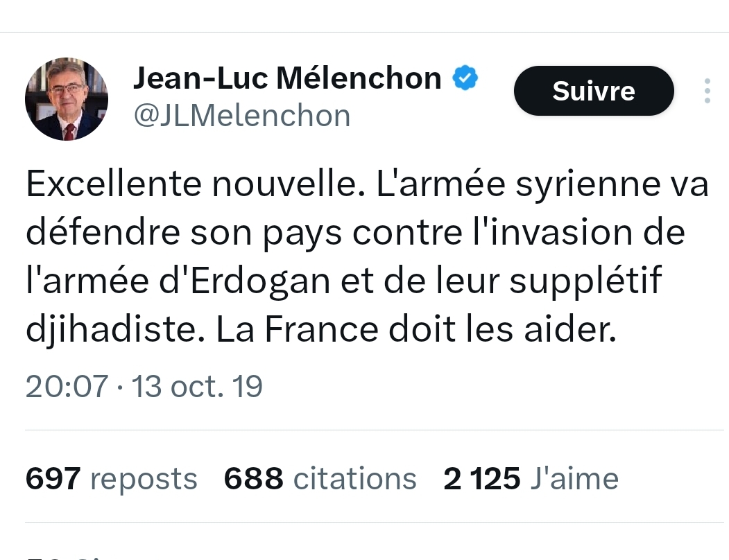Click the word citations
This screenshot has width=729, height=560.
(x=354, y=478)
